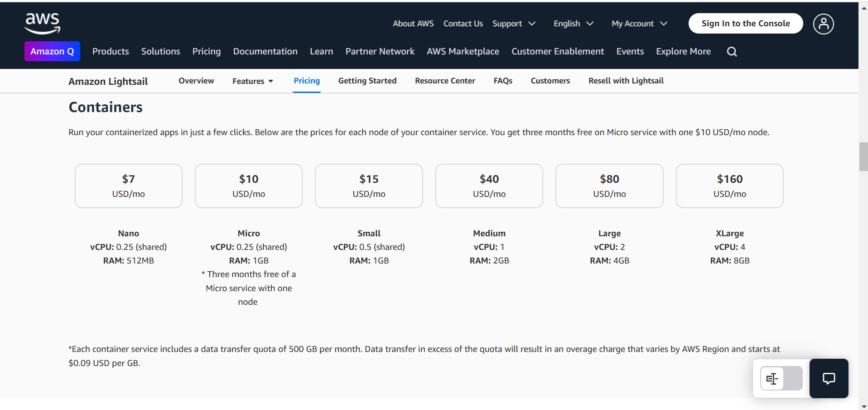Switch to the Customers tab
This screenshot has height=410, width=868.
[550, 81]
